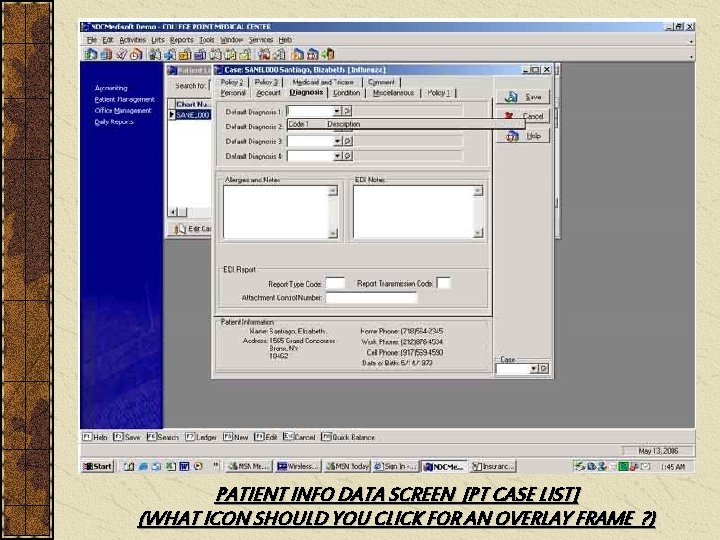Image resolution: width=720 pixels, height=540 pixels.
Task: Switch to the Policy 1 tab
Action: [x=439, y=93]
